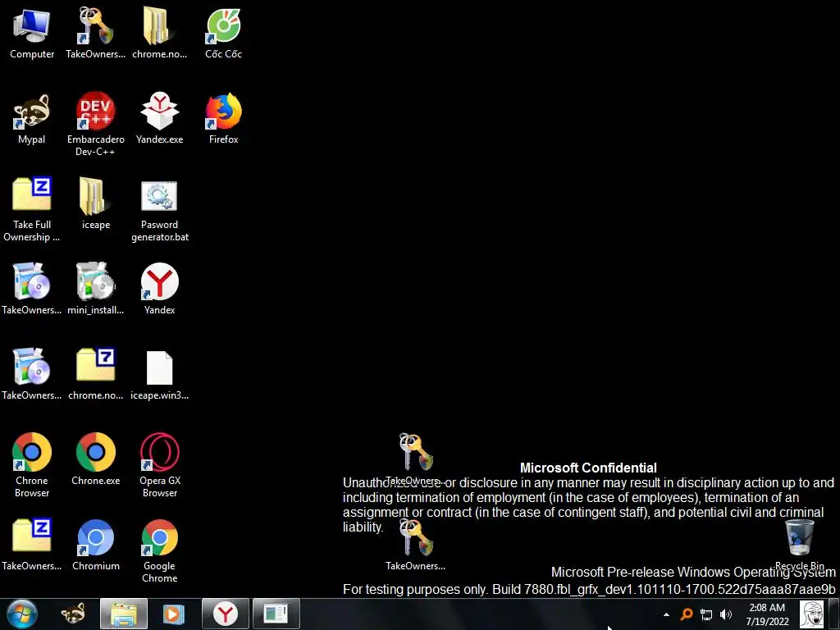Open the network tray icon

(706, 614)
